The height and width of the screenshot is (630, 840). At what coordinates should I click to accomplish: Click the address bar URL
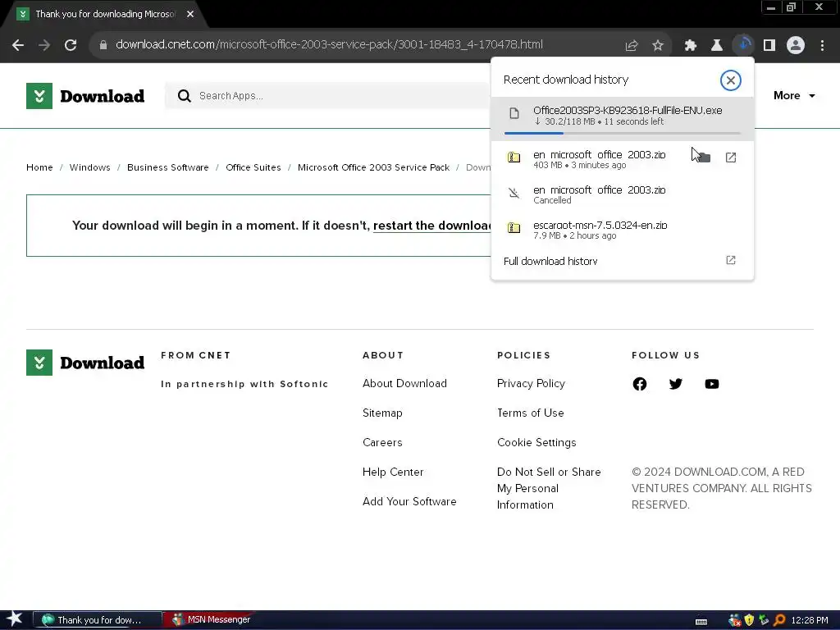coord(329,44)
